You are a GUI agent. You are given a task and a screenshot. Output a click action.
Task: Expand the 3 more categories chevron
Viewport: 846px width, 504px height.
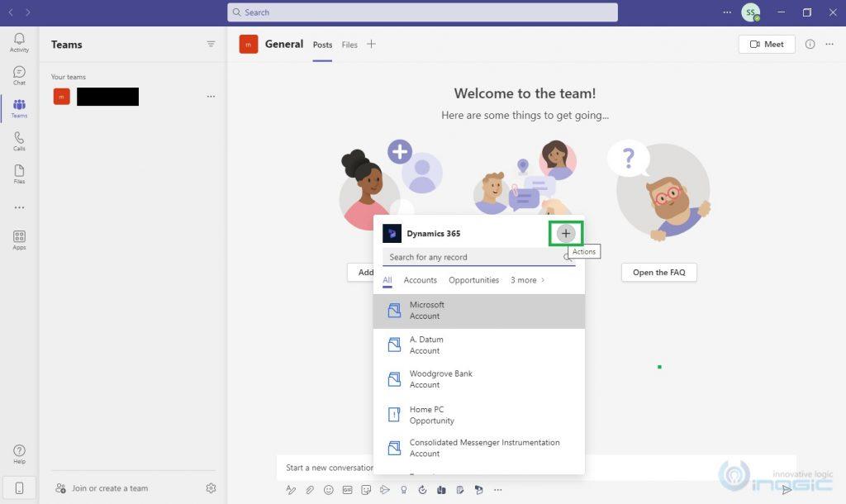click(x=543, y=280)
